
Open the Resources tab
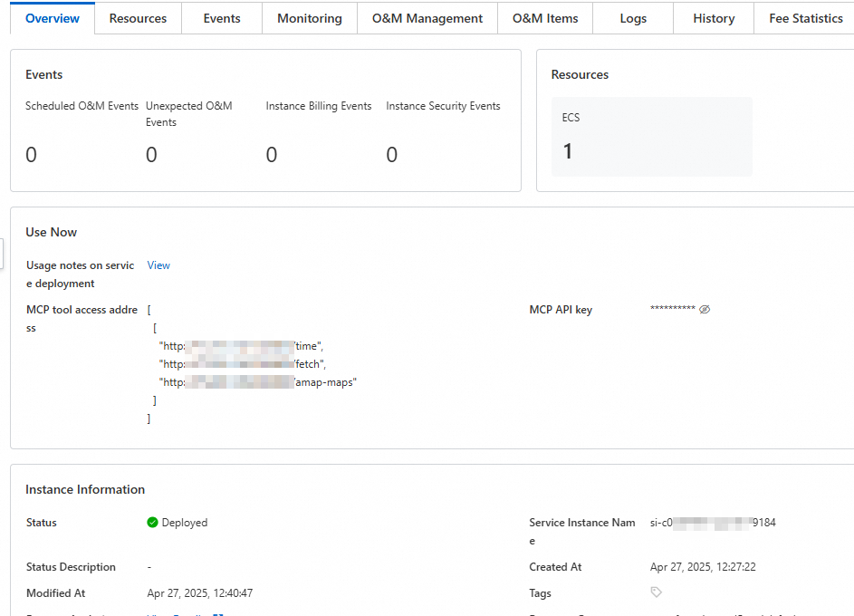[138, 18]
